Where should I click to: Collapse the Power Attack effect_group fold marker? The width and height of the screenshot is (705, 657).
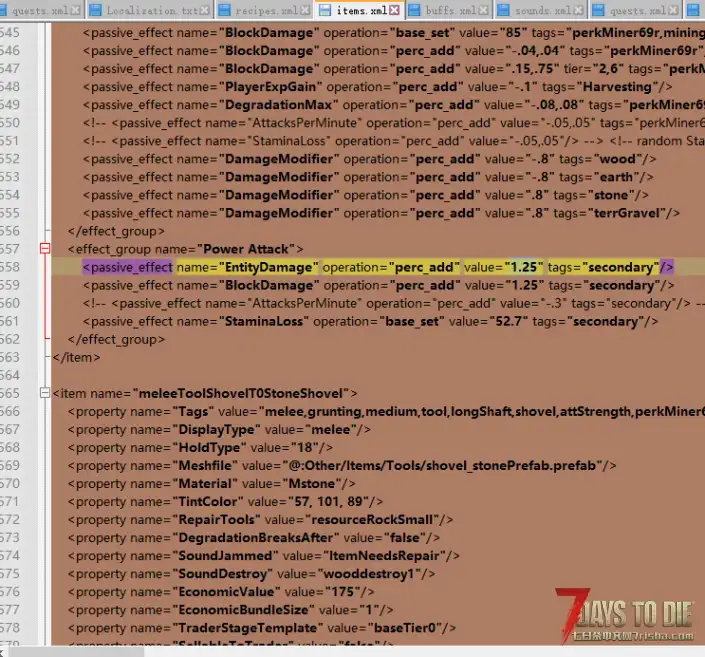44,248
